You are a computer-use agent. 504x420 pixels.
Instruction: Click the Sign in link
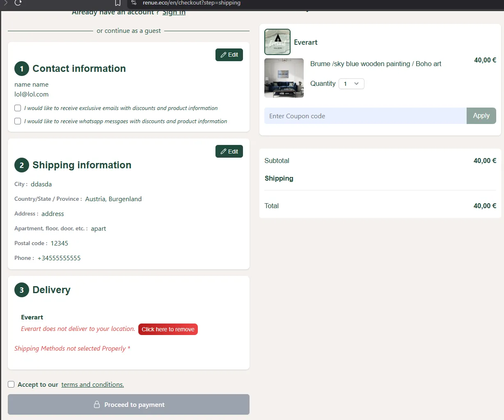click(x=174, y=12)
